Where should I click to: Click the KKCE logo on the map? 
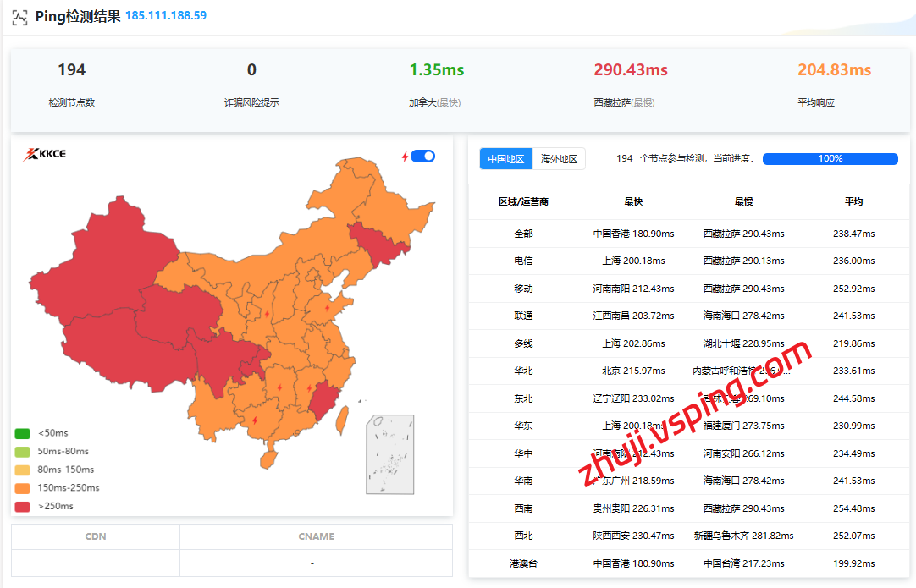pyautogui.click(x=46, y=154)
